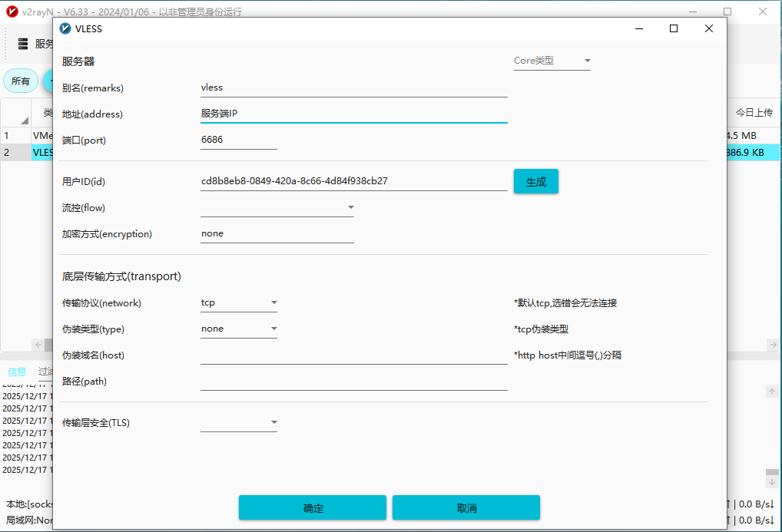Cancel with the 取消 button
Image resolution: width=782 pixels, height=532 pixels.
pyautogui.click(x=466, y=507)
